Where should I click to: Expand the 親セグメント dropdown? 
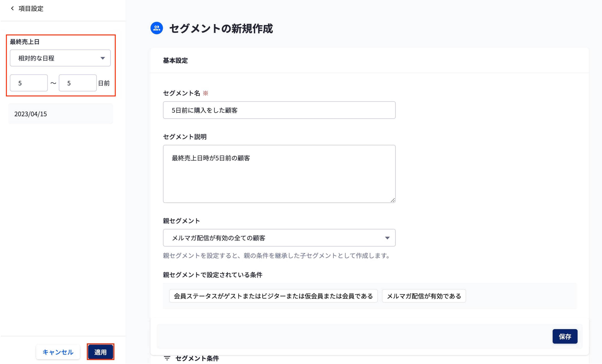[279, 238]
